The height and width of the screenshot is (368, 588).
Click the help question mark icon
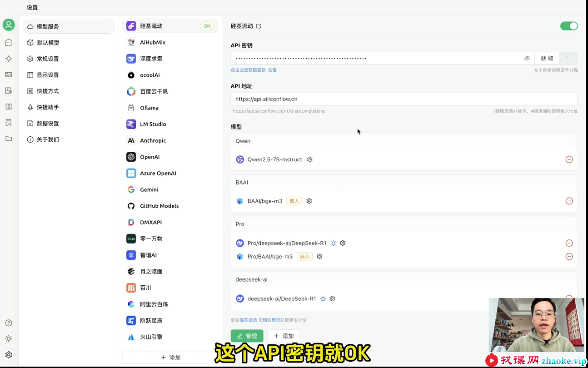point(9,323)
